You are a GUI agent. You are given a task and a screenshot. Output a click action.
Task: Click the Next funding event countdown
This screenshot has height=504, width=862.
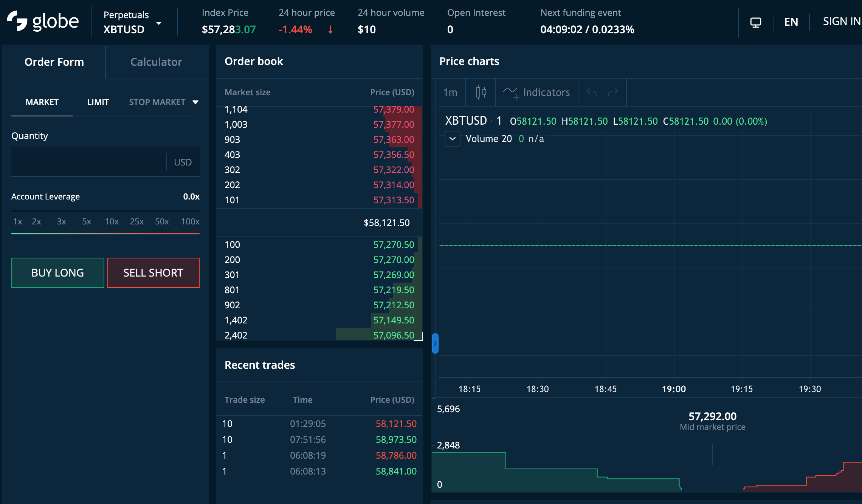587,29
